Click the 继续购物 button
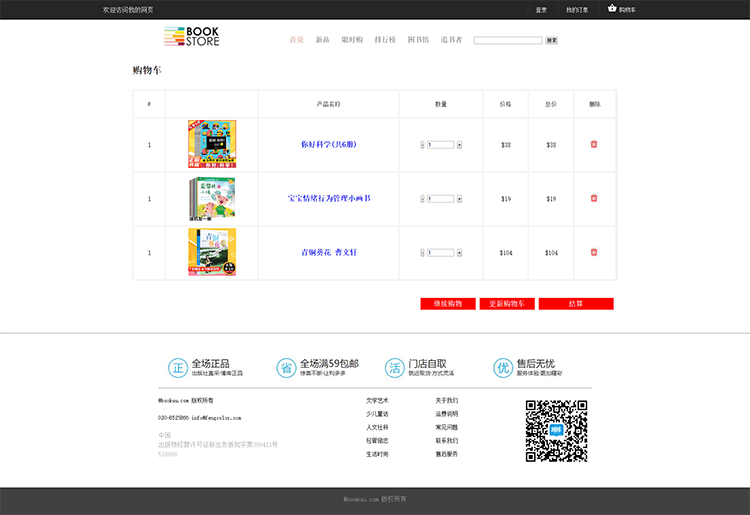Image resolution: width=750 pixels, height=515 pixels. tap(448, 303)
